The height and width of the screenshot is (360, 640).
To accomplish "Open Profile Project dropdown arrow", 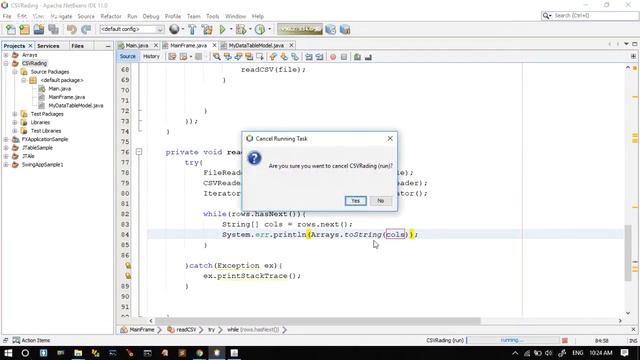I will pyautogui.click(x=269, y=29).
